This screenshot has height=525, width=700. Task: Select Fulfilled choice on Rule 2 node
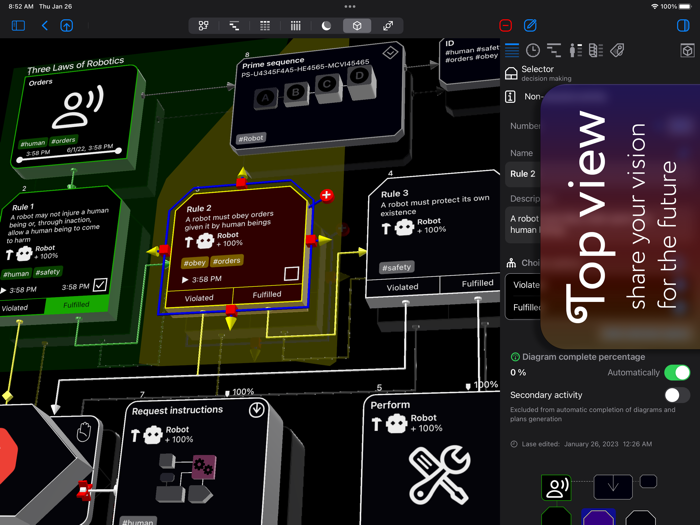pyautogui.click(x=267, y=295)
